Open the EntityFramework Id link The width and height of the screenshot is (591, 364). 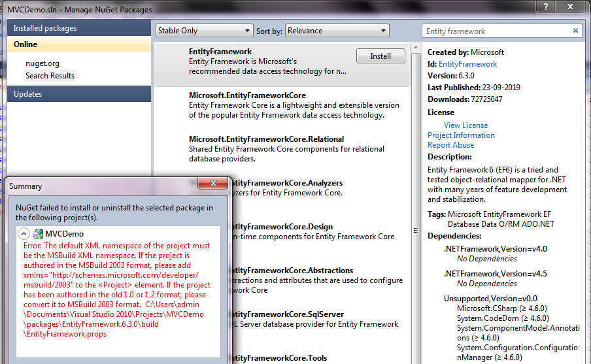tap(467, 64)
